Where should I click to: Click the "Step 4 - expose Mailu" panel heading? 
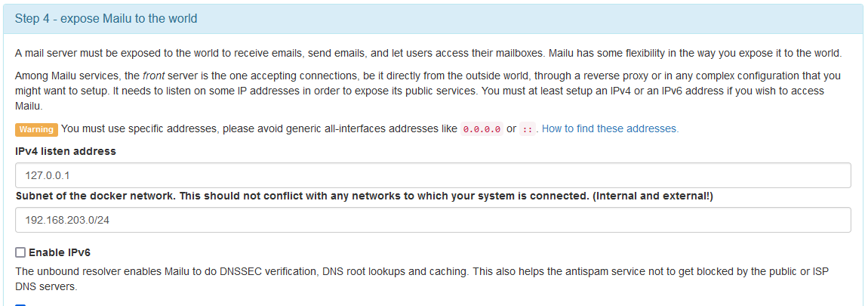(106, 18)
